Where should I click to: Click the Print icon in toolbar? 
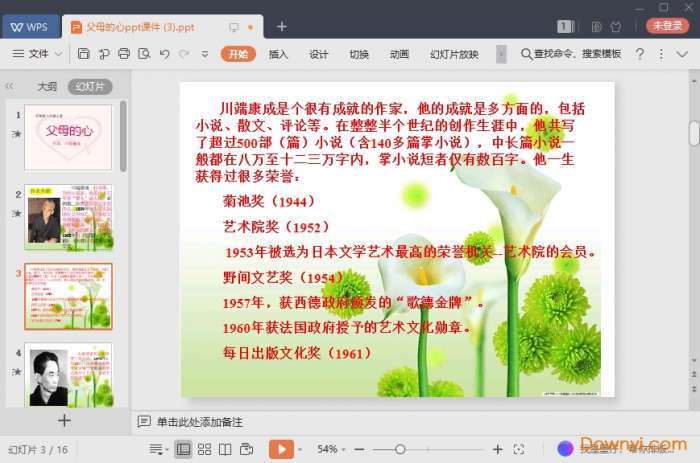tap(124, 54)
